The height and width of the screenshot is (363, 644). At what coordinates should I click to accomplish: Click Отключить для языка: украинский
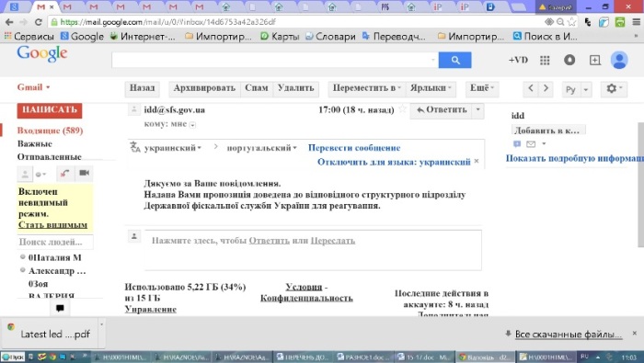pos(394,162)
